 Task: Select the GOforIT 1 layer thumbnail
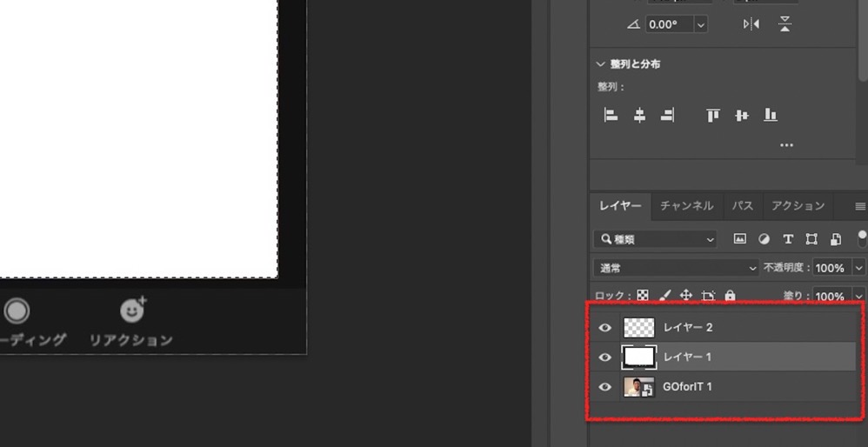click(638, 387)
